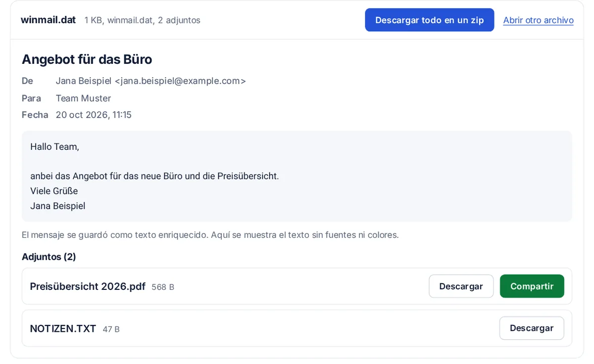Click the '1 KB, winmail.dat, 2 adjuntos' summary

pyautogui.click(x=142, y=20)
